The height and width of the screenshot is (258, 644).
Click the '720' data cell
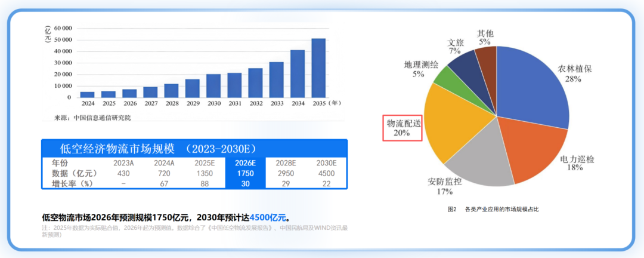click(x=165, y=173)
